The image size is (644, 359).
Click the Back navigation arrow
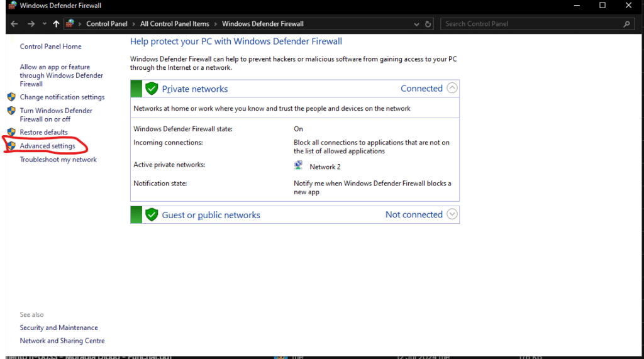(14, 24)
